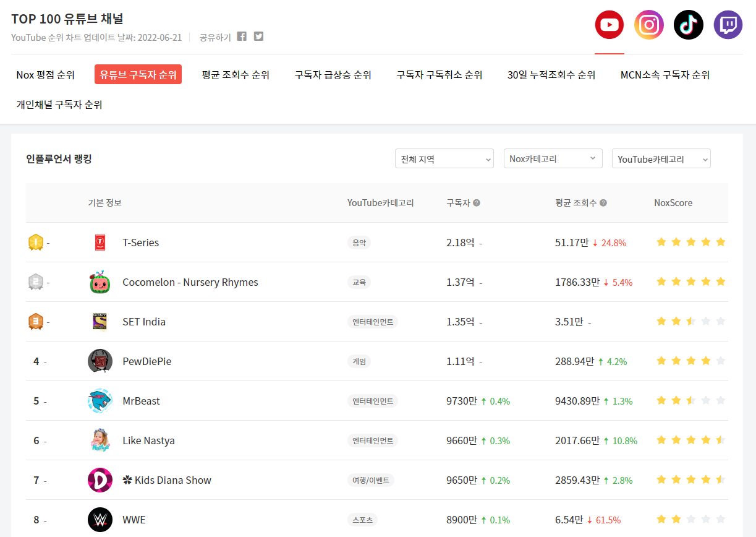Click the silver rank 2 medal icon
The width and height of the screenshot is (756, 537).
click(36, 282)
